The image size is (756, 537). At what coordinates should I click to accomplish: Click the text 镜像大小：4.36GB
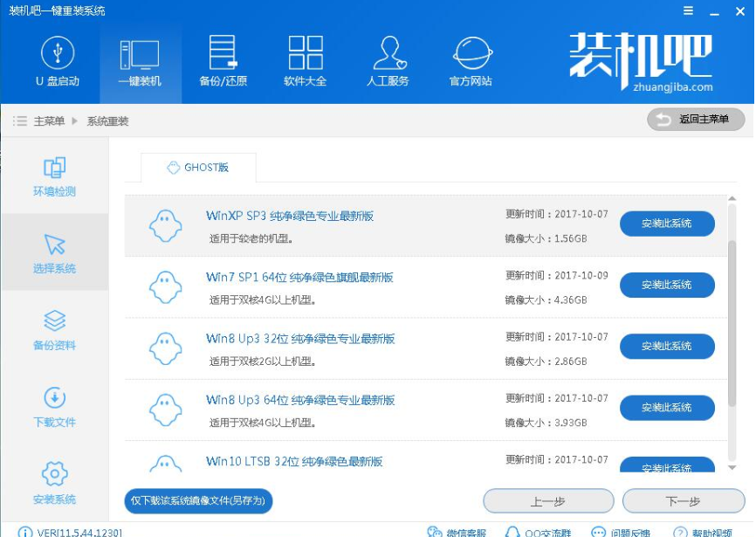tap(546, 299)
